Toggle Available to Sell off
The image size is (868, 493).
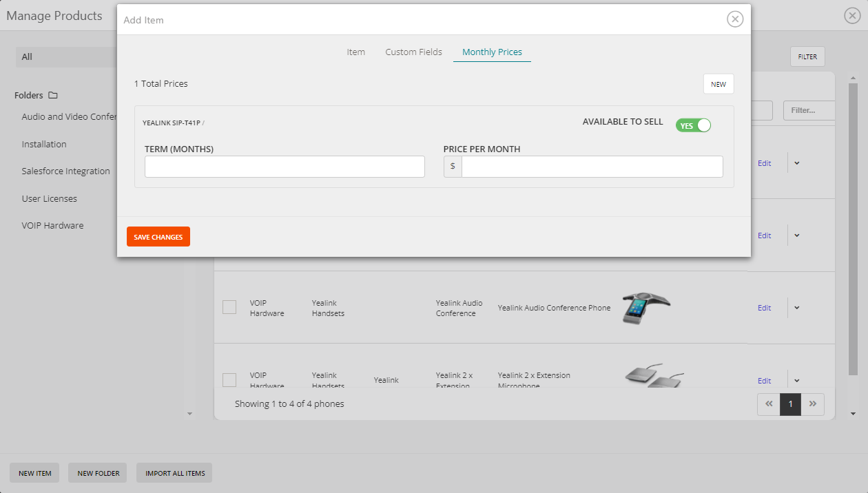693,125
